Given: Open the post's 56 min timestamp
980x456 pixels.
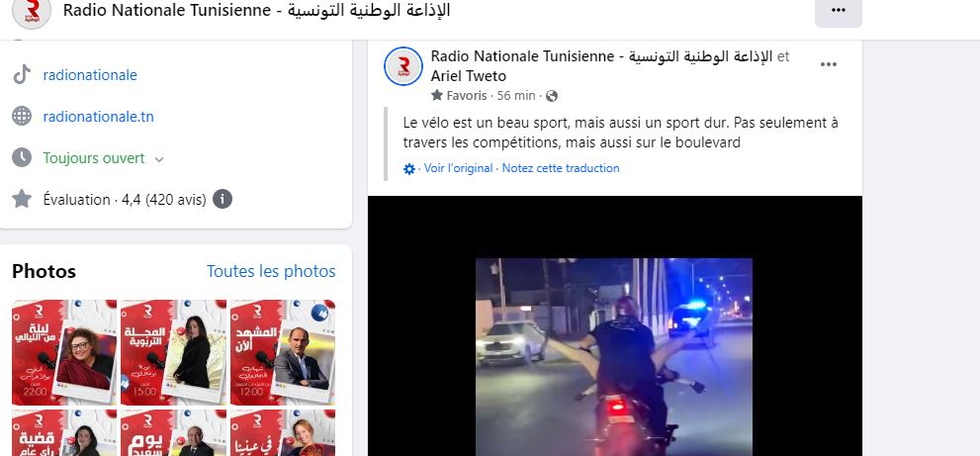Looking at the screenshot, I should (x=516, y=96).
